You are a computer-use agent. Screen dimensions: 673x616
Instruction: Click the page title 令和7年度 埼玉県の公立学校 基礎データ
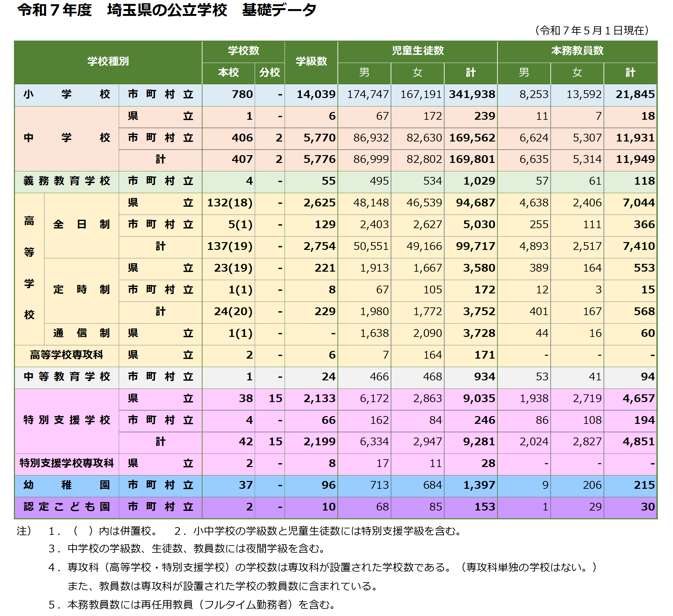click(x=166, y=10)
